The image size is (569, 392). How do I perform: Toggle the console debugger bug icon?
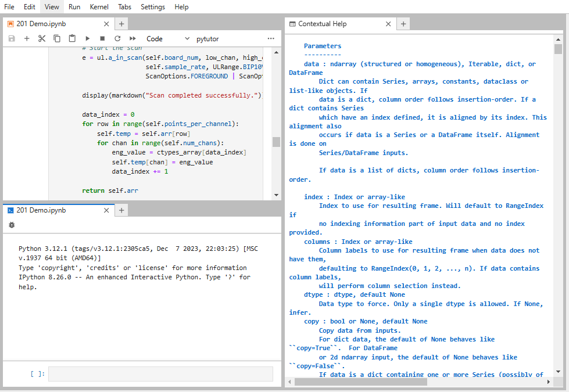[x=12, y=225]
